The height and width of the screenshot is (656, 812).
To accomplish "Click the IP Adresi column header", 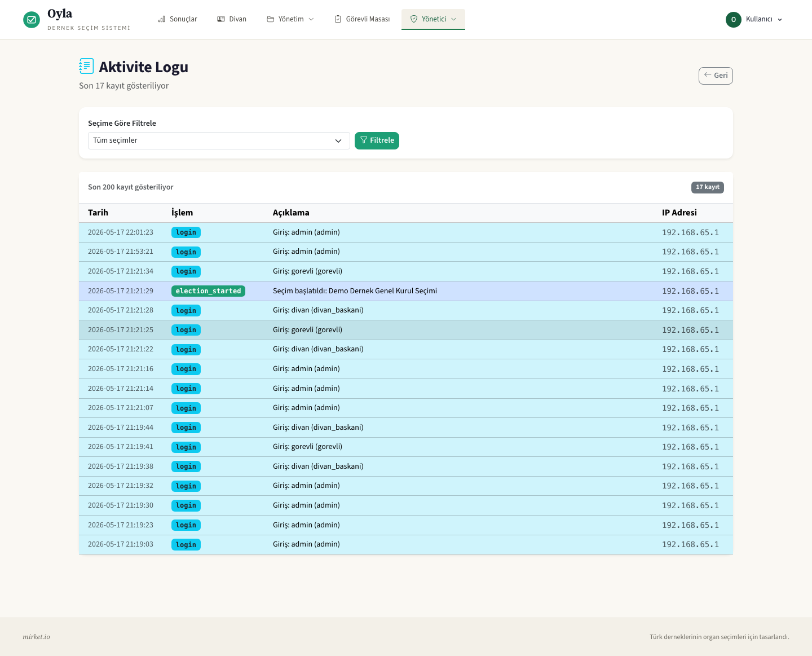I will click(x=679, y=213).
